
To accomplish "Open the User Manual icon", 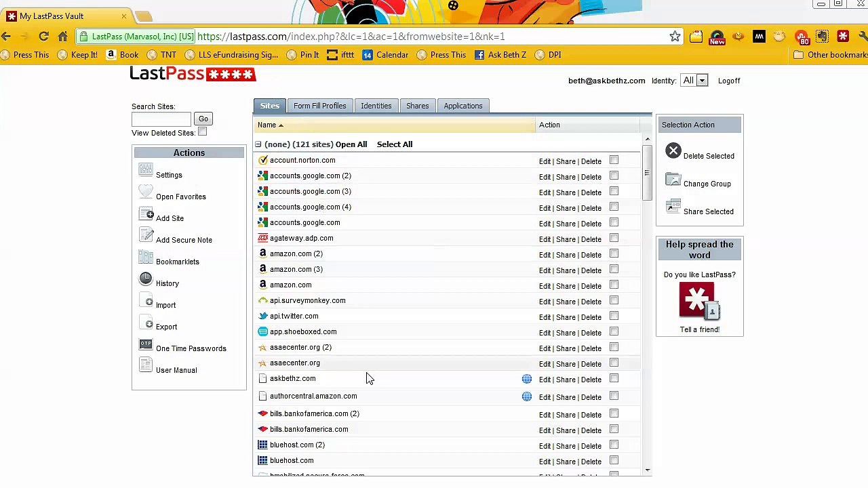I will click(146, 365).
